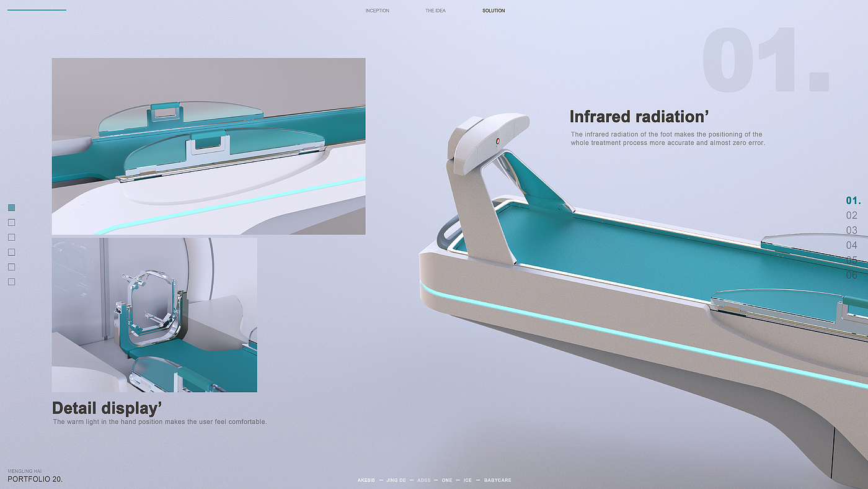Click the infrared foot positioning description paragraph
Viewport: 868px width, 489px height.
point(668,138)
